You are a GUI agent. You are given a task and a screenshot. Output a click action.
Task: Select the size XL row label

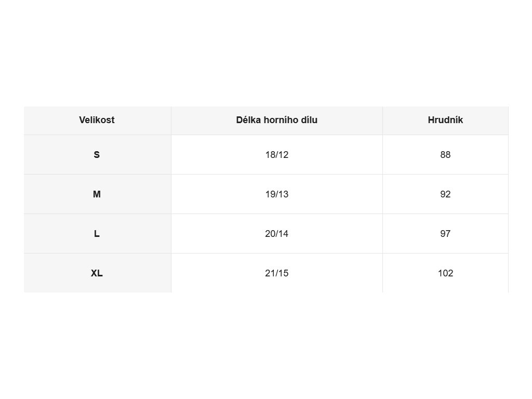coord(97,273)
